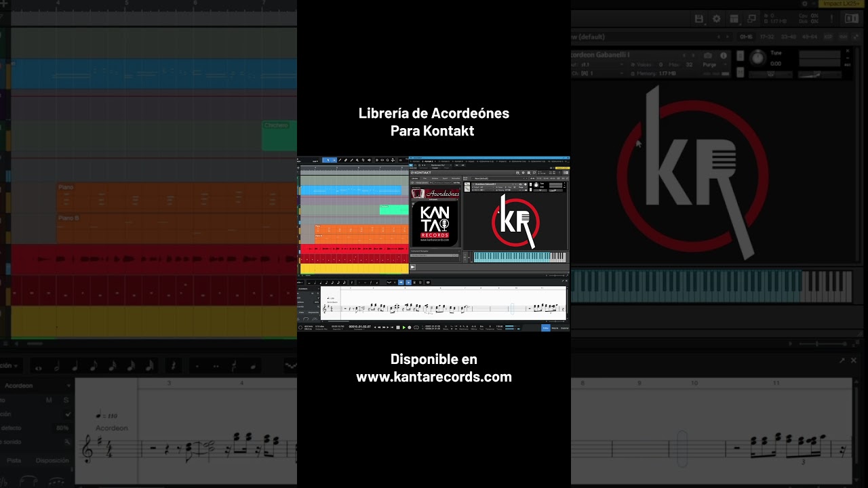Click the instrument snapshot camera icon
This screenshot has width=868, height=488.
coord(708,56)
